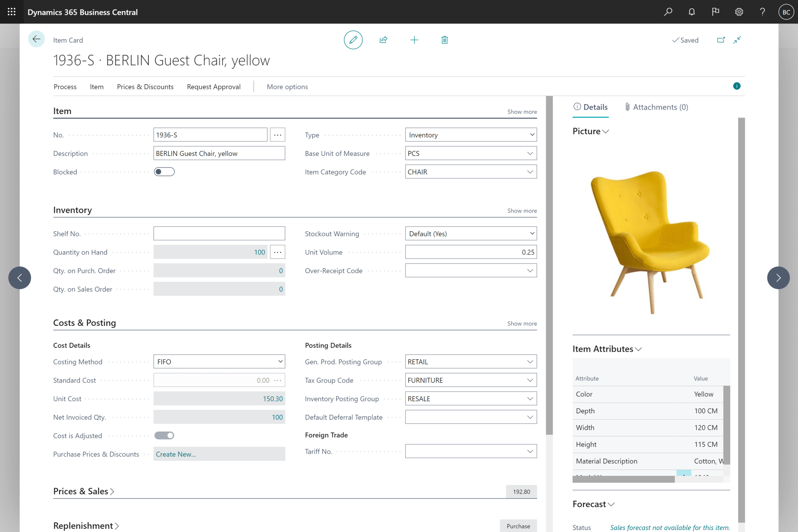Create a new item with the plus icon
Viewport: 798px width, 532px height.
[414, 40]
